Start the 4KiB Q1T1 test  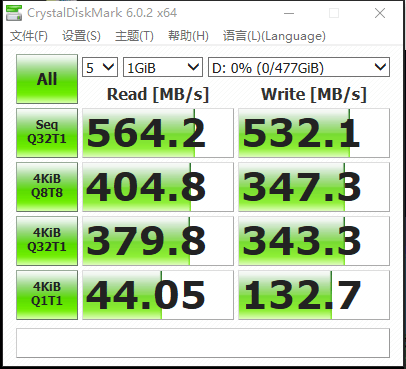tap(47, 295)
